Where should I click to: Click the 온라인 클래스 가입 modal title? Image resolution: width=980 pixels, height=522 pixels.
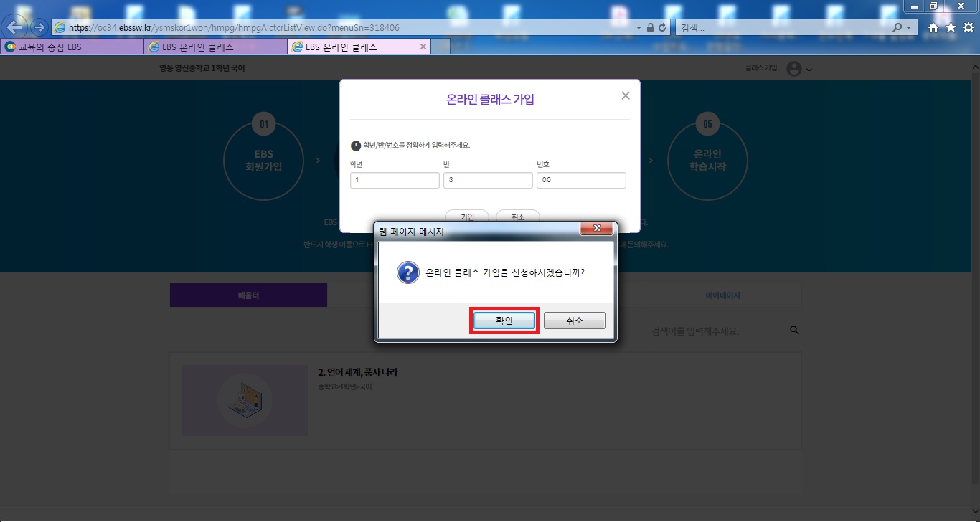pos(490,100)
